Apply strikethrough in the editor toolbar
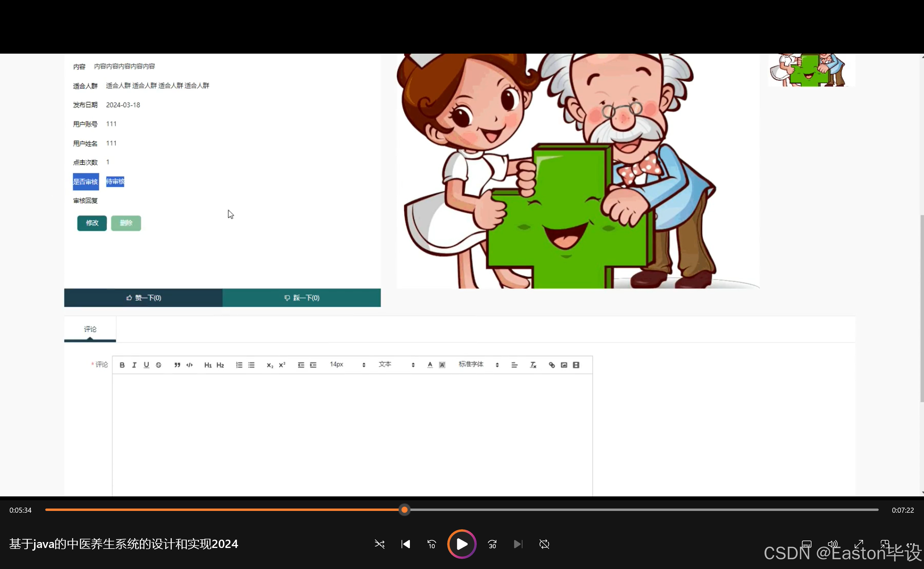Screen dimensions: 924x569 (x=158, y=365)
